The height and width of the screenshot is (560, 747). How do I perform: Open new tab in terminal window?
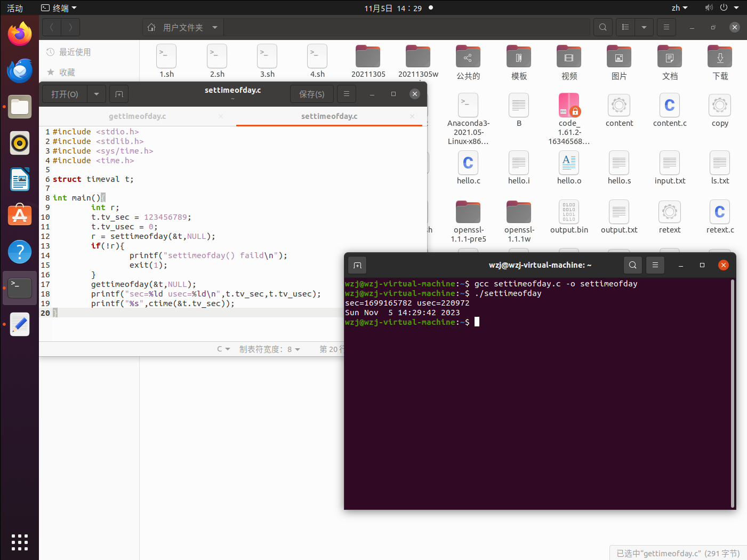click(x=357, y=265)
